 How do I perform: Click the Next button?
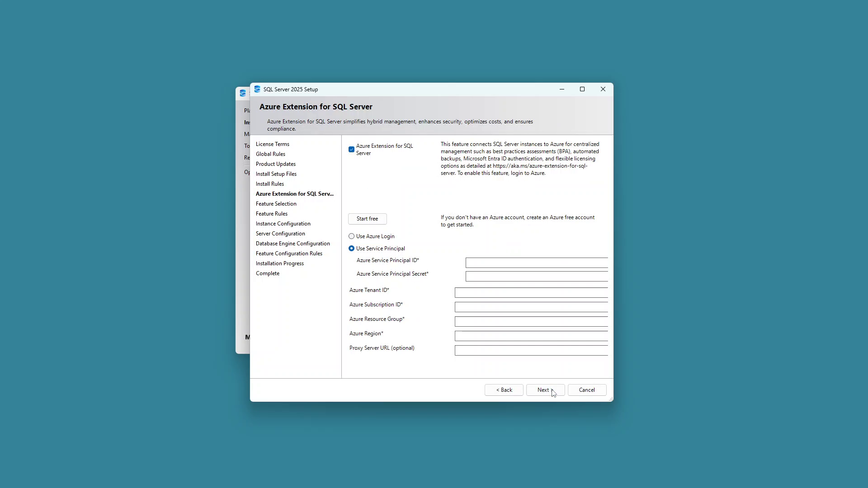coord(545,390)
